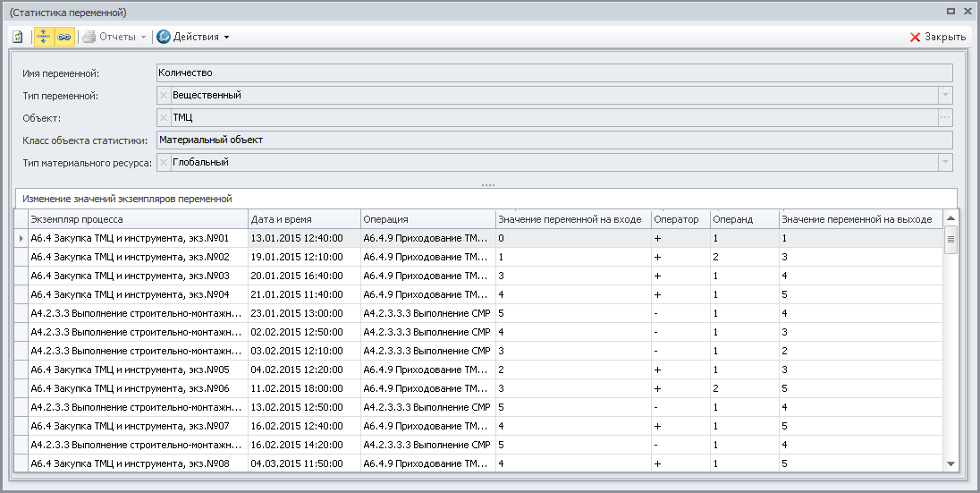This screenshot has width=980, height=493.
Task: Open the Действия menu
Action: 193,37
